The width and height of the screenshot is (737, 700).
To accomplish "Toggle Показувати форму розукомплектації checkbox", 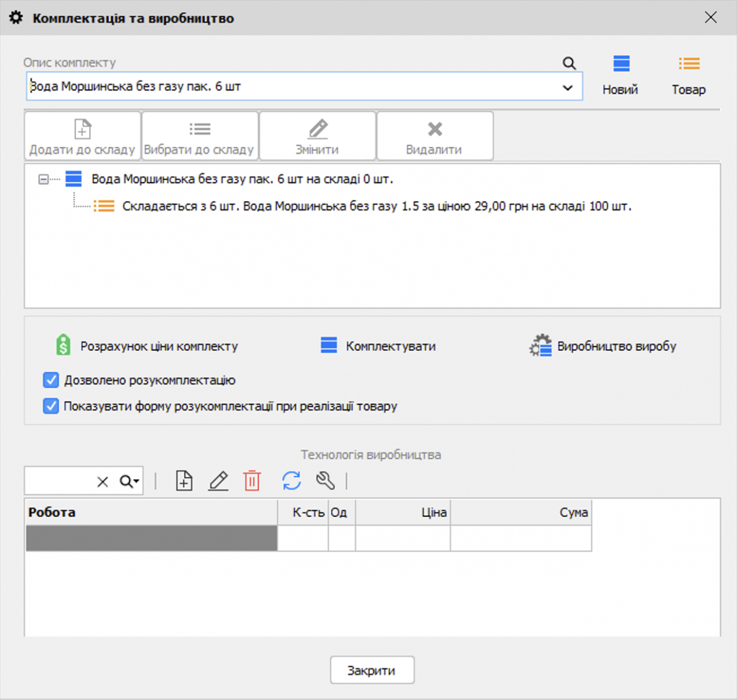I will point(51,406).
